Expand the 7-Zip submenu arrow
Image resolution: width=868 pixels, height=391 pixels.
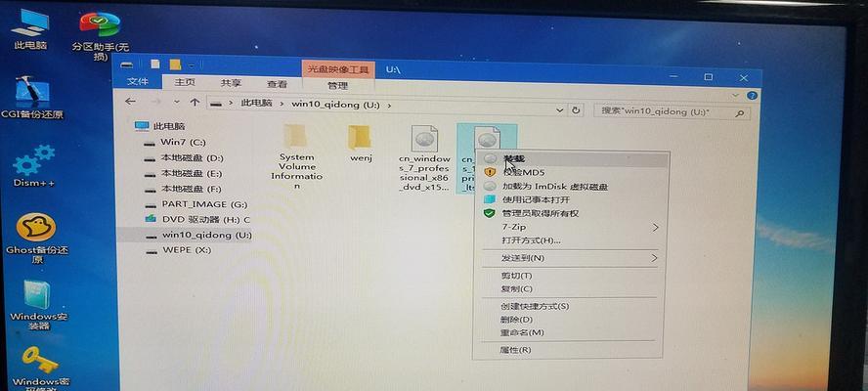[x=656, y=227]
